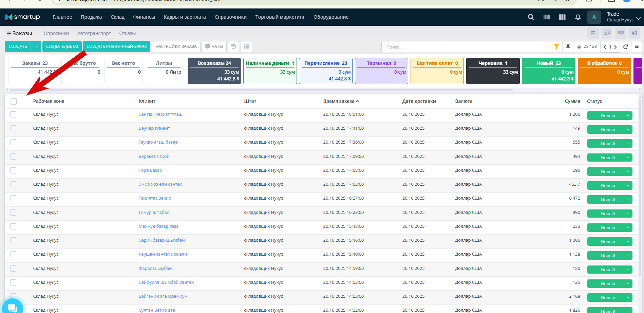The height and width of the screenshot is (313, 644).
Task: Open the notifications bell
Action: click(x=578, y=17)
